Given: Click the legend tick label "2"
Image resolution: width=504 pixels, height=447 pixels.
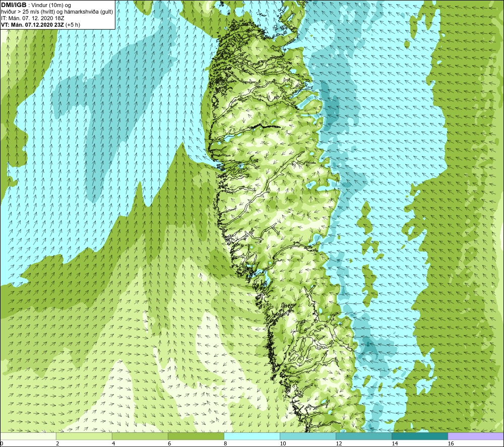Looking at the screenshot, I should pyautogui.click(x=57, y=443).
